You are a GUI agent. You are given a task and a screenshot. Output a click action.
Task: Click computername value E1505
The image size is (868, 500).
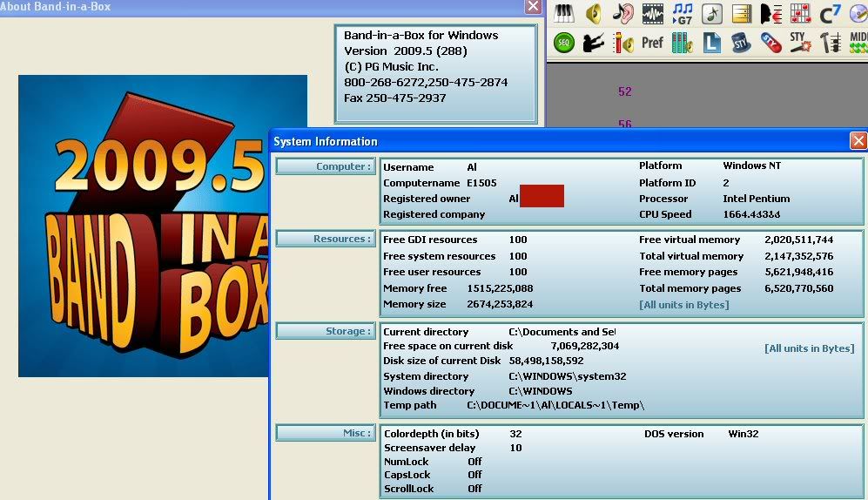[481, 183]
